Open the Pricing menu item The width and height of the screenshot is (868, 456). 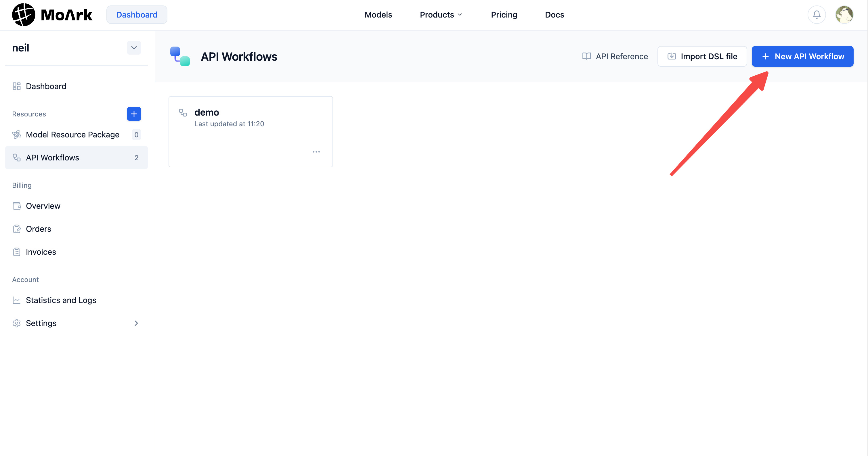click(x=504, y=14)
